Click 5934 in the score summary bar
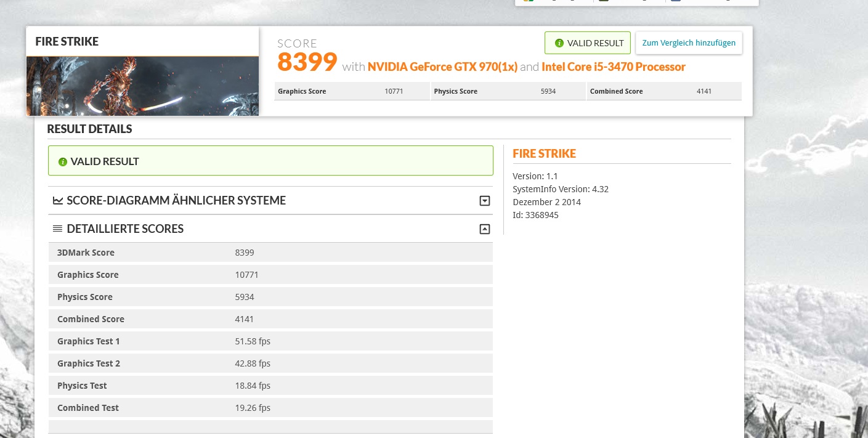The width and height of the screenshot is (868, 438). [x=548, y=91]
